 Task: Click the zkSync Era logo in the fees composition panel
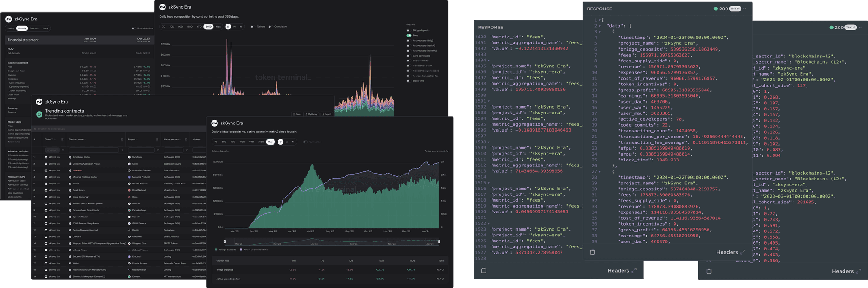(x=162, y=7)
